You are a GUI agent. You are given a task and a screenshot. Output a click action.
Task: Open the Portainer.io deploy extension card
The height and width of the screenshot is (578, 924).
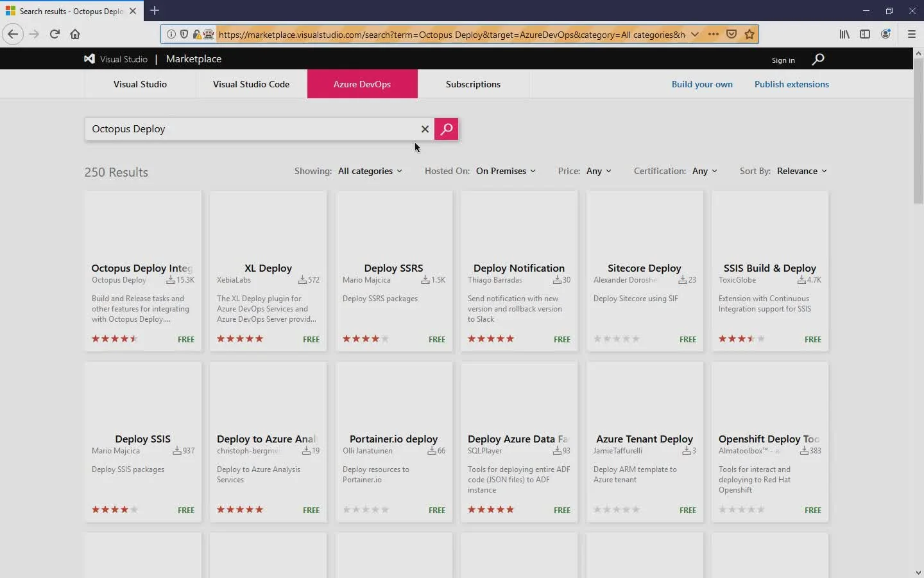tap(393, 442)
